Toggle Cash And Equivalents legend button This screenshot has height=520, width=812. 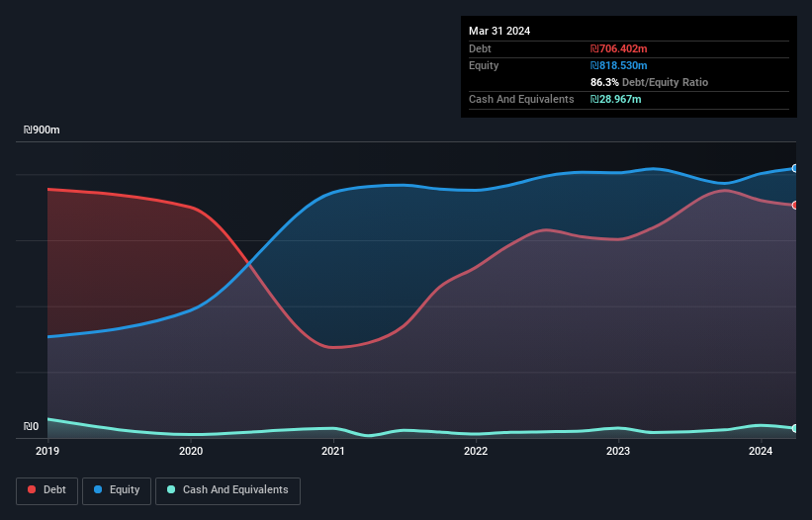click(x=227, y=490)
